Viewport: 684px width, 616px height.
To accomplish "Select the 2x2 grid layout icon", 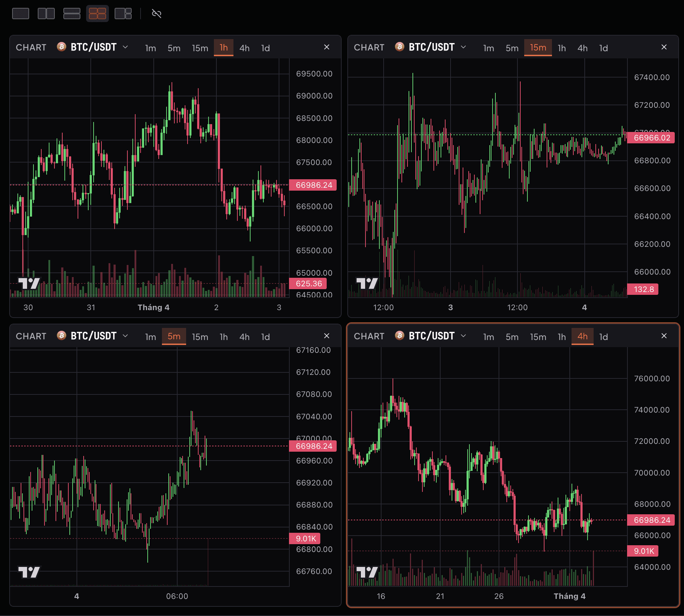I will point(97,14).
